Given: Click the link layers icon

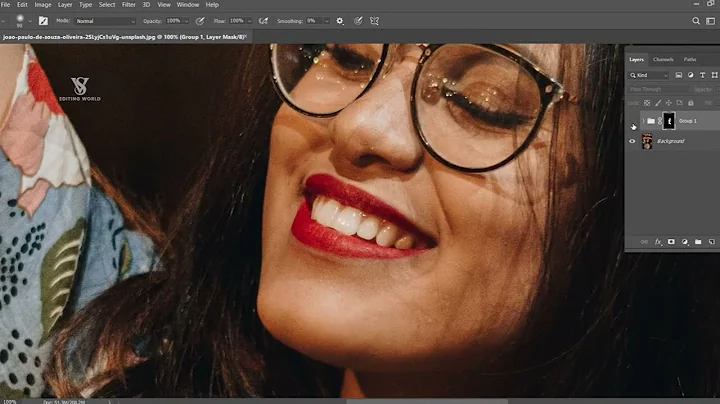Looking at the screenshot, I should tap(644, 242).
